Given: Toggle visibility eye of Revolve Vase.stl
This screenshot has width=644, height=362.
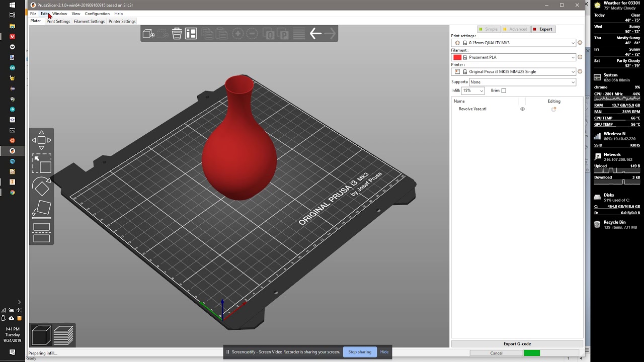Looking at the screenshot, I should (522, 109).
